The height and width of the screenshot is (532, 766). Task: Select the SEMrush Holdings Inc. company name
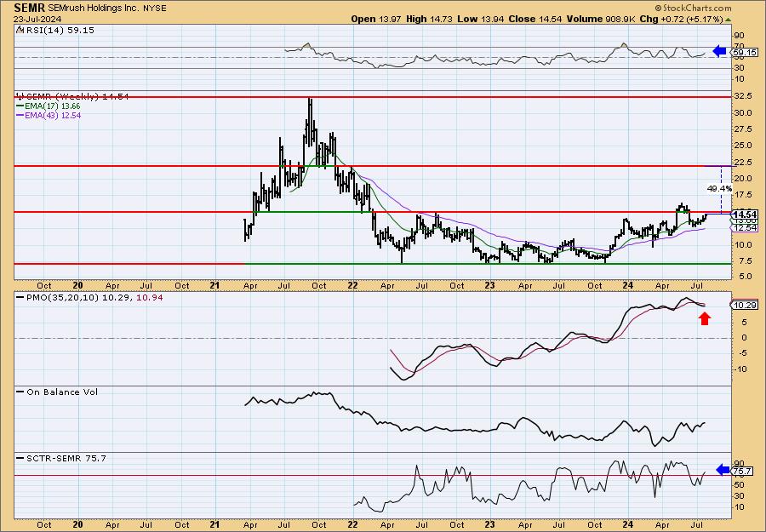(x=93, y=9)
